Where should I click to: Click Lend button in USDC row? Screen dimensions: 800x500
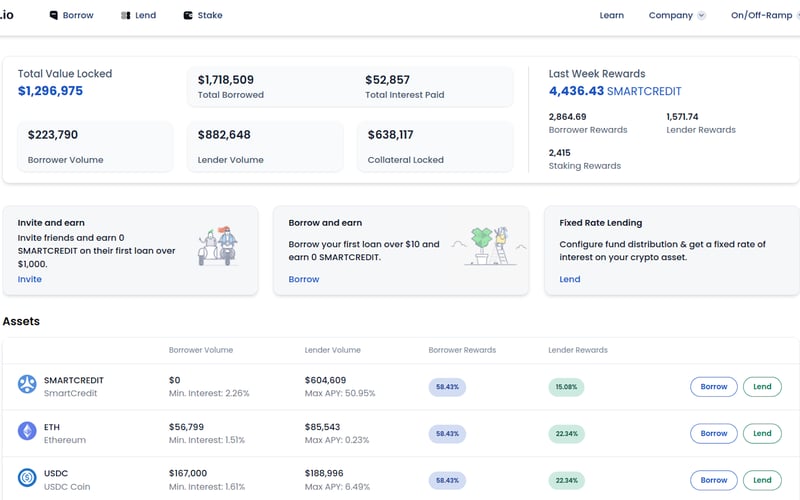(762, 480)
